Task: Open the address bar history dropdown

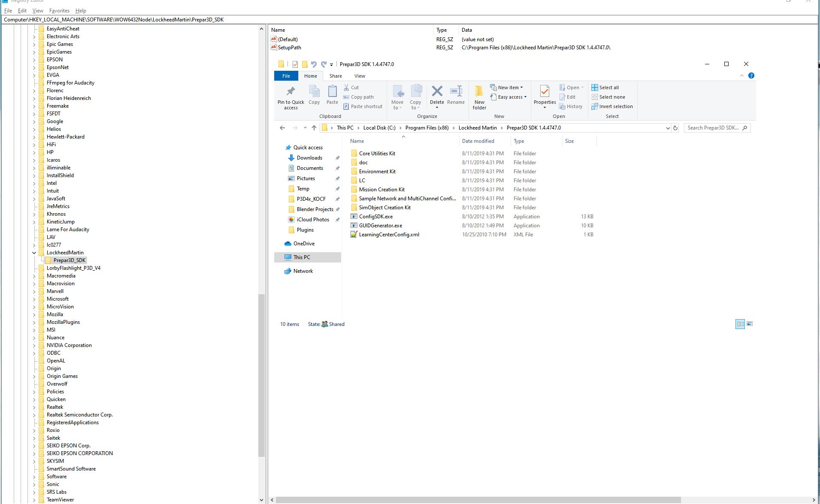Action: [x=668, y=128]
